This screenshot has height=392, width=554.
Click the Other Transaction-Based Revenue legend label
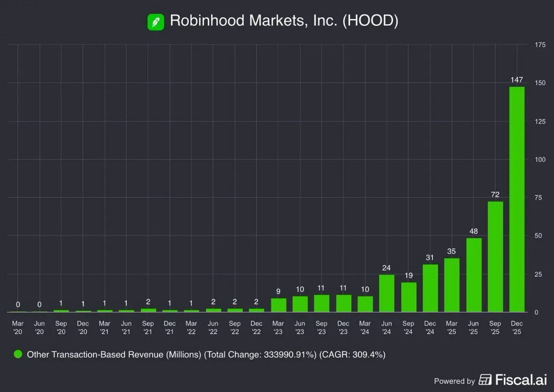coord(206,355)
